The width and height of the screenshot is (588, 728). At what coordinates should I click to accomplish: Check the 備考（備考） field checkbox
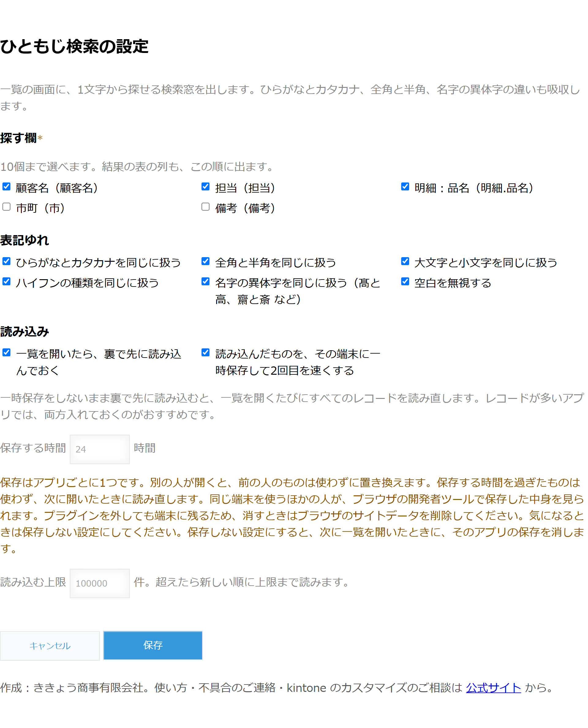(x=205, y=207)
